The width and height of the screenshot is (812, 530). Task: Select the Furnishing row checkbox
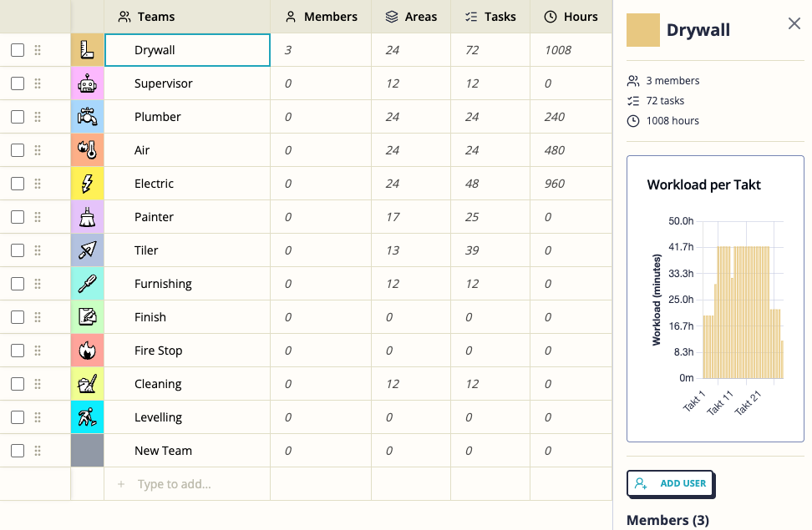18,284
